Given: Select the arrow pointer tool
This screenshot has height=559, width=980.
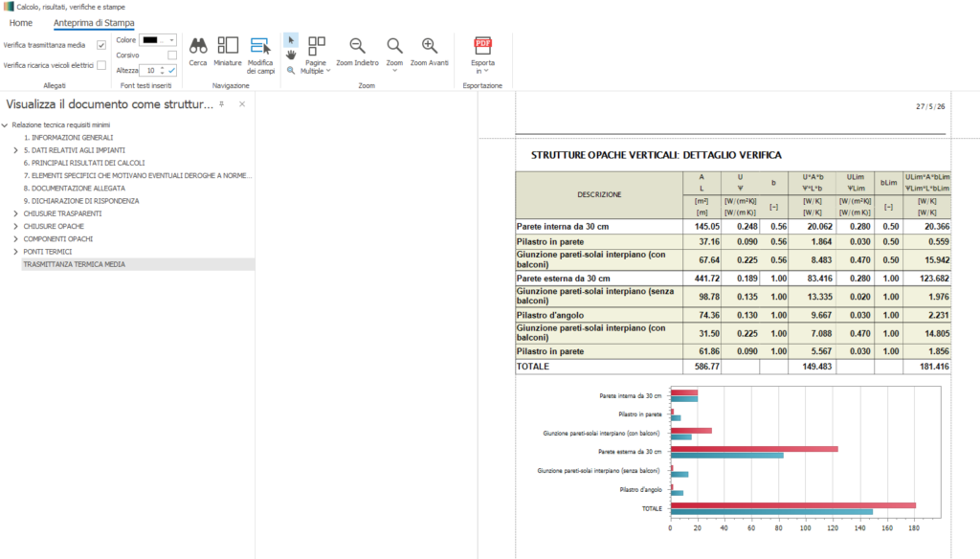Looking at the screenshot, I should pyautogui.click(x=291, y=40).
